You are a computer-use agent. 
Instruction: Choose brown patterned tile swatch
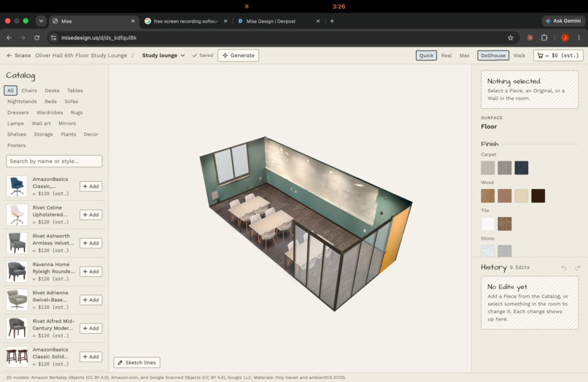coord(504,224)
